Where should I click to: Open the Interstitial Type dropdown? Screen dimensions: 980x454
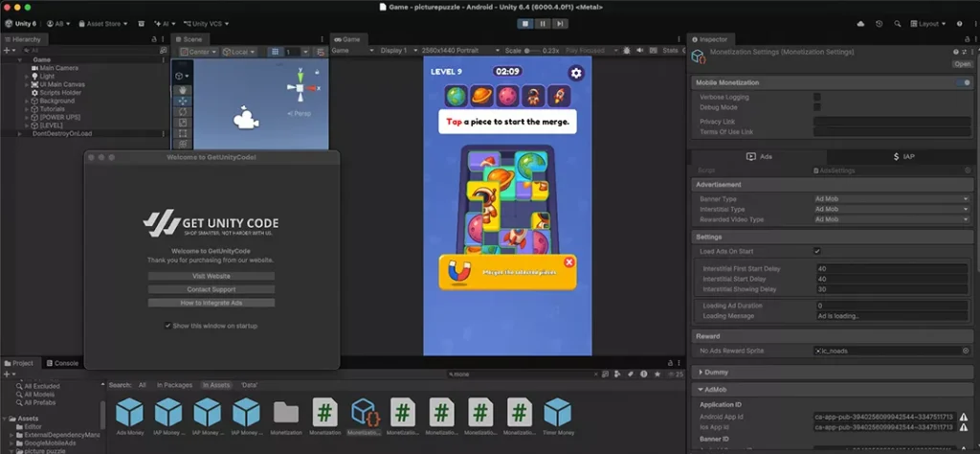[x=891, y=210]
